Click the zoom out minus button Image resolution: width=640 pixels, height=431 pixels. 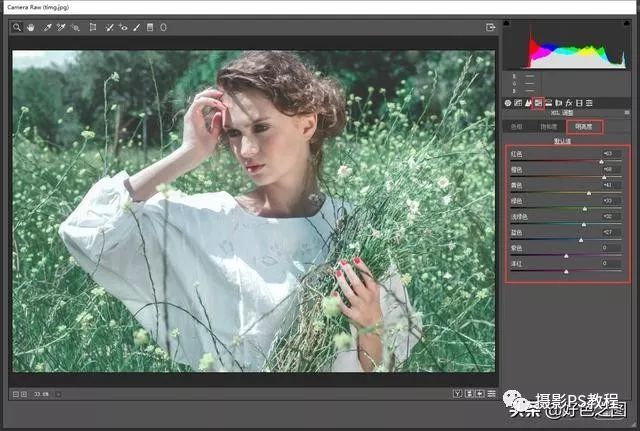tap(17, 394)
